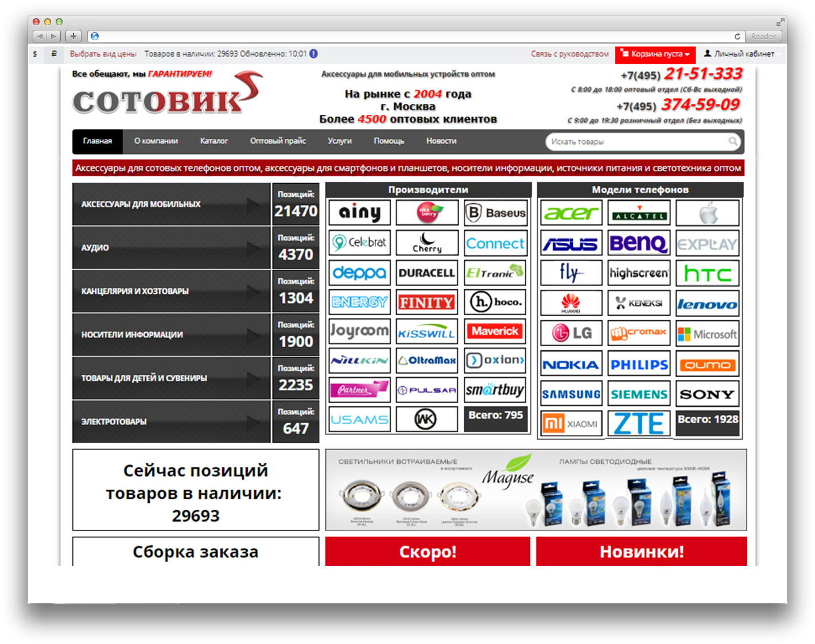Expand the Аксессуары для мобильных category
The width and height of the screenshot is (815, 644).
click(171, 204)
